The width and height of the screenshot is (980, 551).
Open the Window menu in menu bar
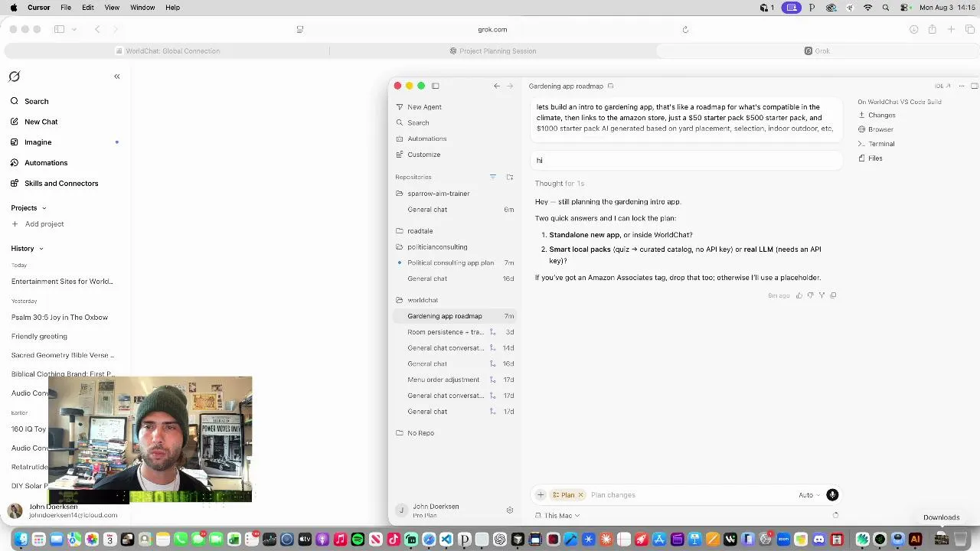[142, 8]
